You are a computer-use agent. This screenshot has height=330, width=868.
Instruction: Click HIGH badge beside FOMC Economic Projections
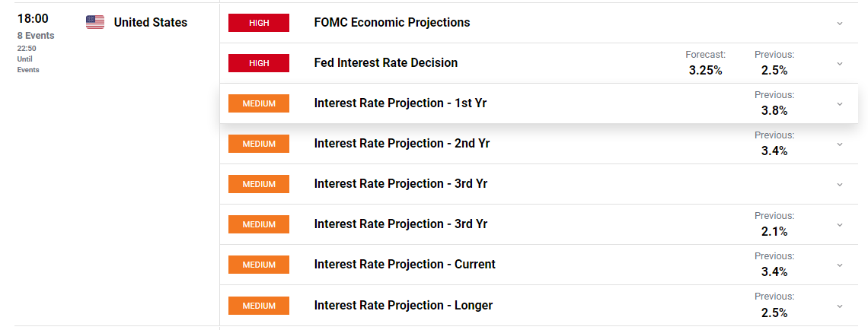(x=259, y=23)
